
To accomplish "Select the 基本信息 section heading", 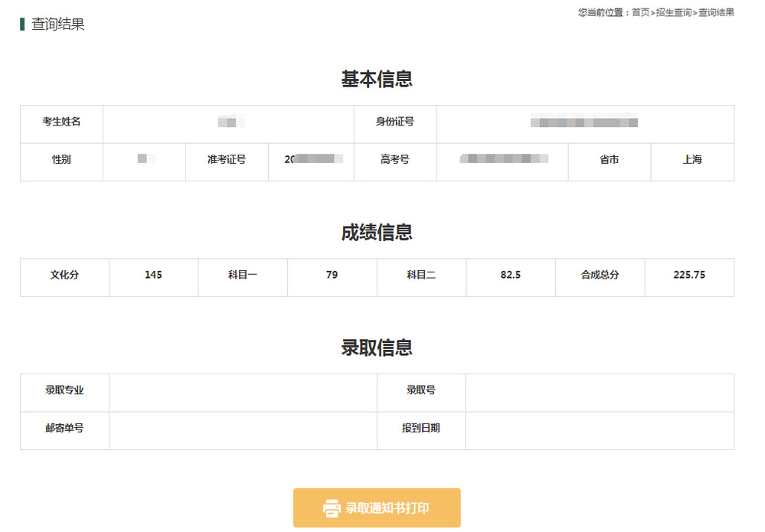I will (x=377, y=80).
